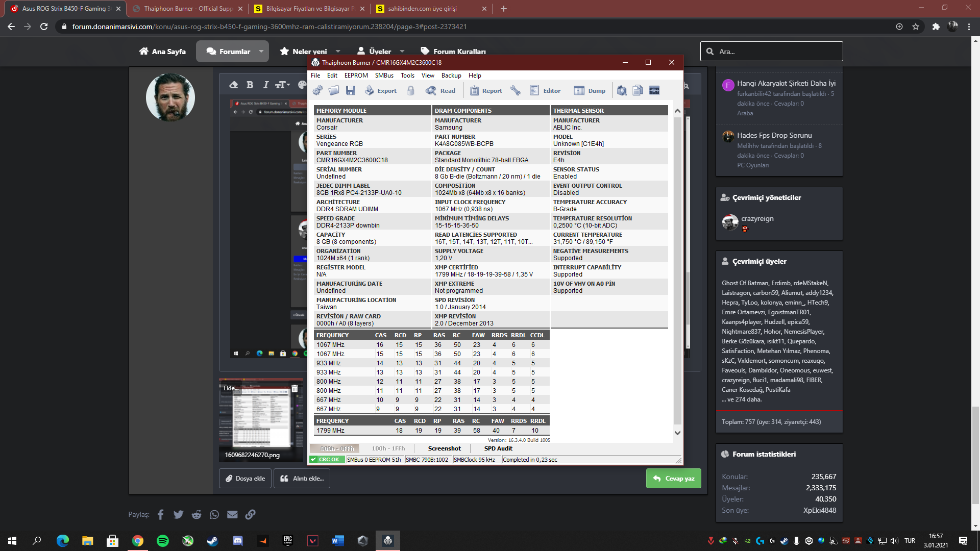980x551 pixels.
Task: Click the wrench tool icon
Action: click(516, 90)
